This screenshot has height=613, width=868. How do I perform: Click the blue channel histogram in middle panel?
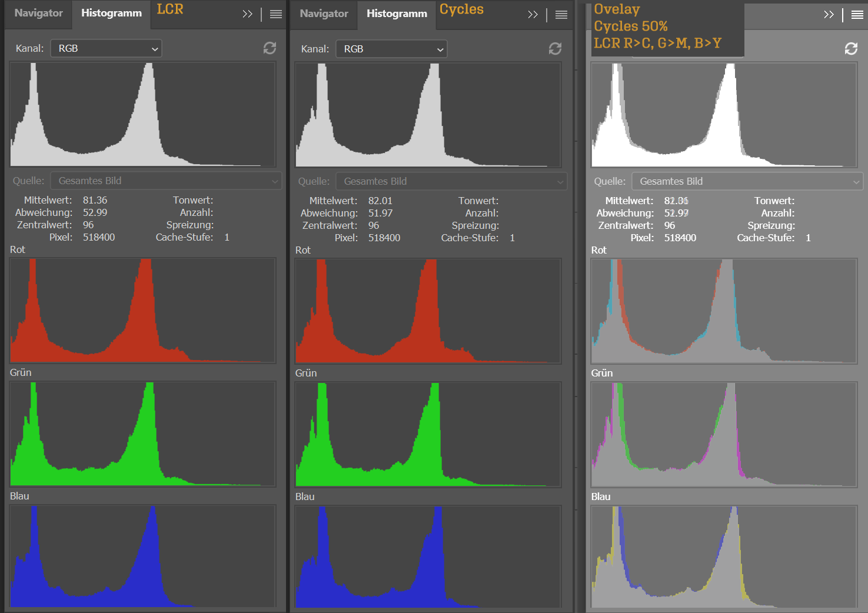pyautogui.click(x=428, y=557)
